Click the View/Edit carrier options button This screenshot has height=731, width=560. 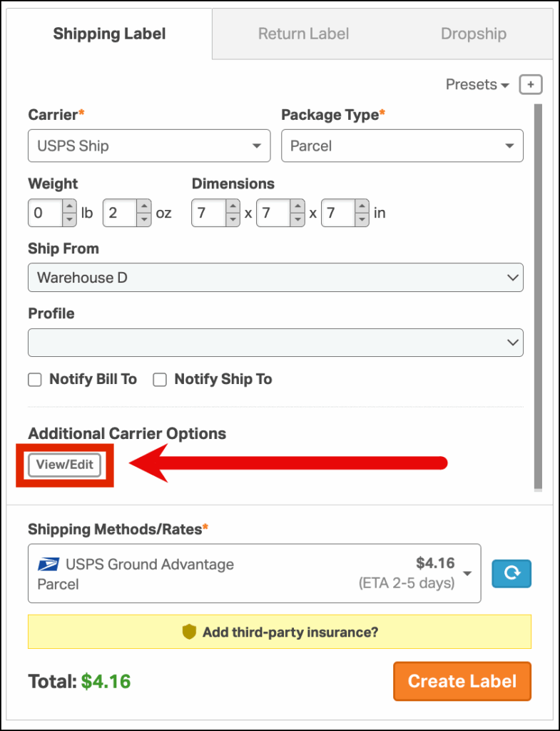click(65, 465)
